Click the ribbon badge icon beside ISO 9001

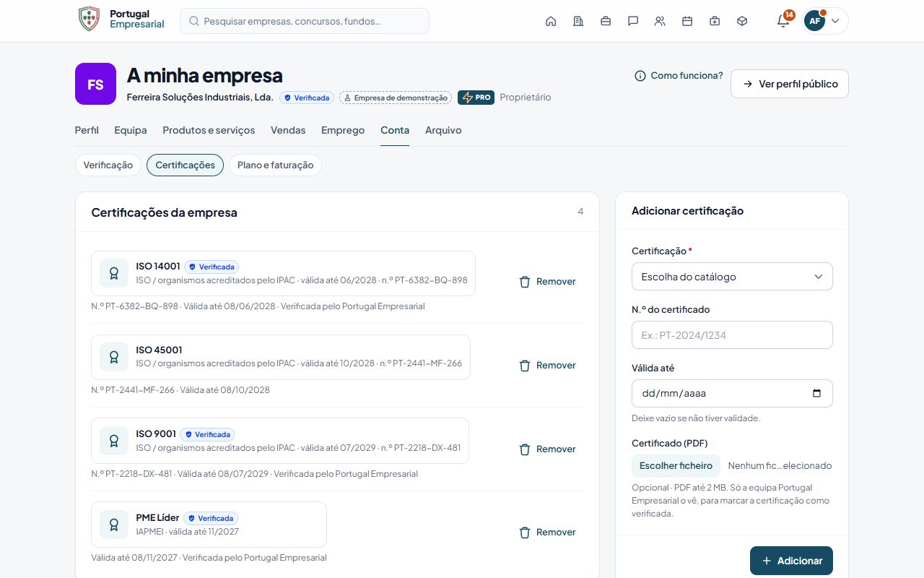point(113,441)
